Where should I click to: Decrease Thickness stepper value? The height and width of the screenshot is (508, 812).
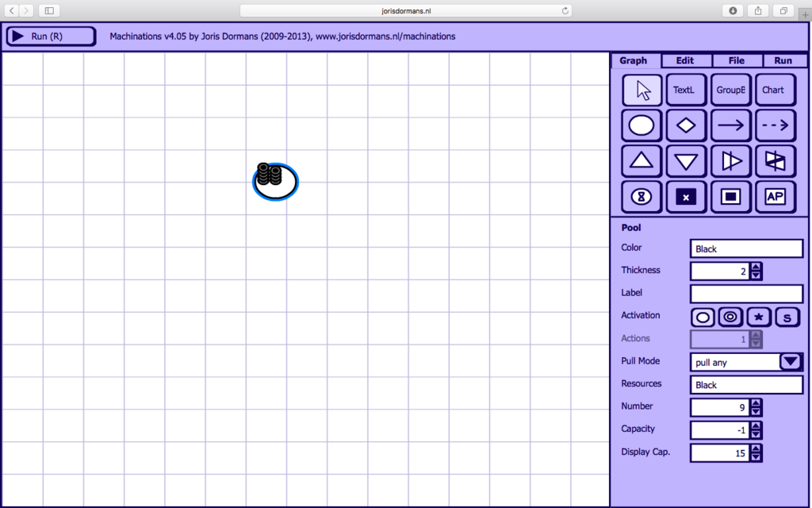(756, 275)
